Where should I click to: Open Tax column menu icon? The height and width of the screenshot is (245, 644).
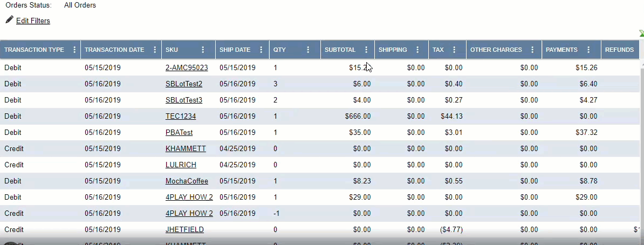click(x=454, y=50)
